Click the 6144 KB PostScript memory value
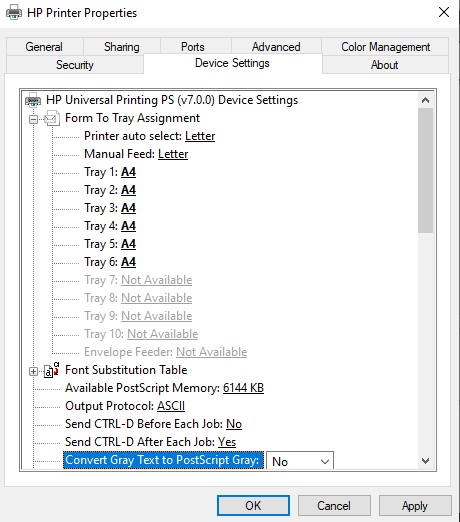 point(243,388)
